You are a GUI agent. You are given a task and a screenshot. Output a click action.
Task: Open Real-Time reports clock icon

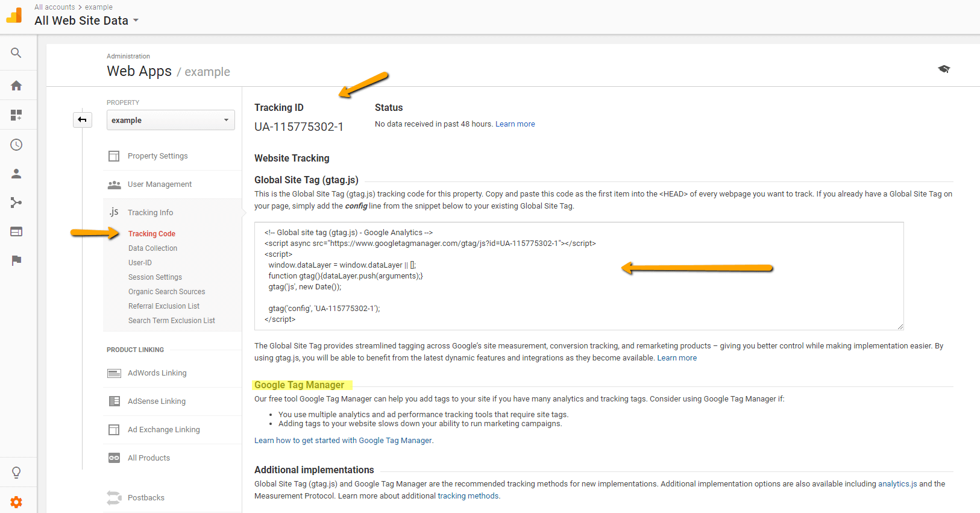click(16, 145)
